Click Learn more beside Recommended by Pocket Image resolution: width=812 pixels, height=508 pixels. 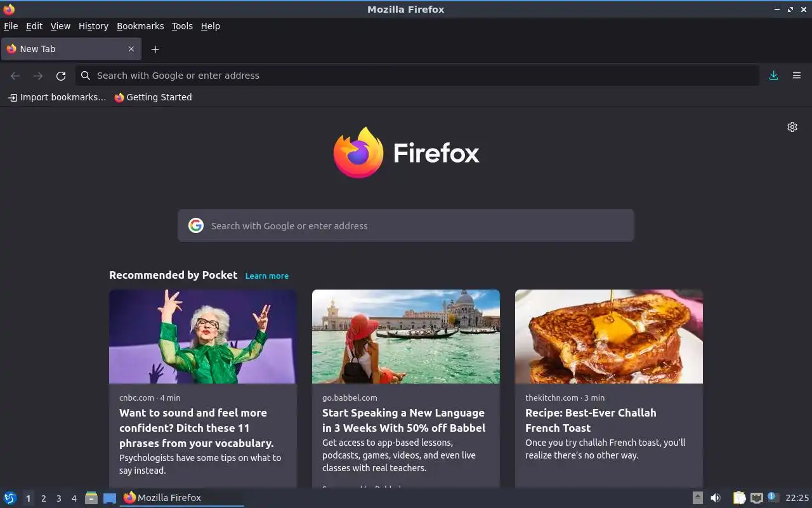[267, 276]
